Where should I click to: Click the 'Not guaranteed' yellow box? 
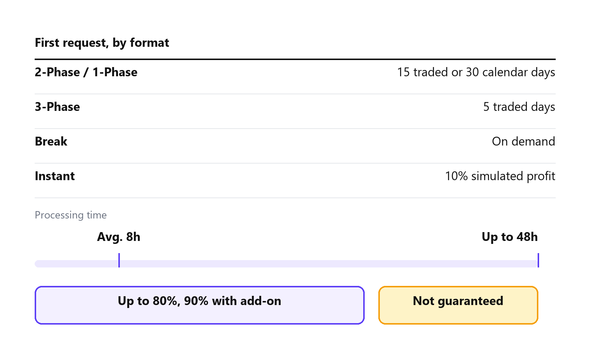[458, 305]
